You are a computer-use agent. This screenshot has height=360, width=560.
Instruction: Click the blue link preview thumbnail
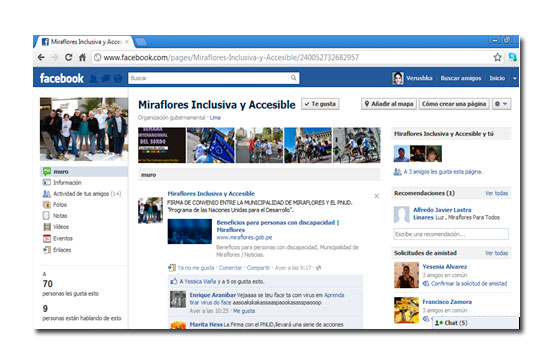coord(190,231)
